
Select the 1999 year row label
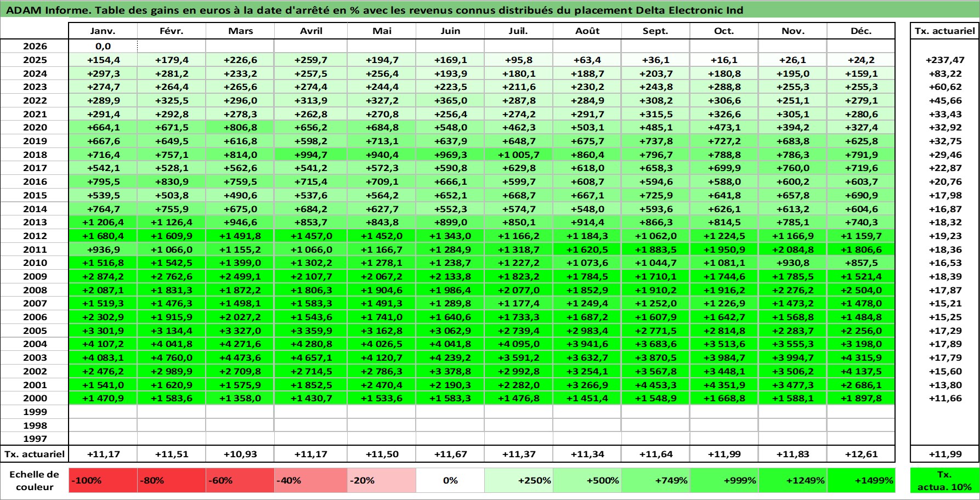click(35, 412)
